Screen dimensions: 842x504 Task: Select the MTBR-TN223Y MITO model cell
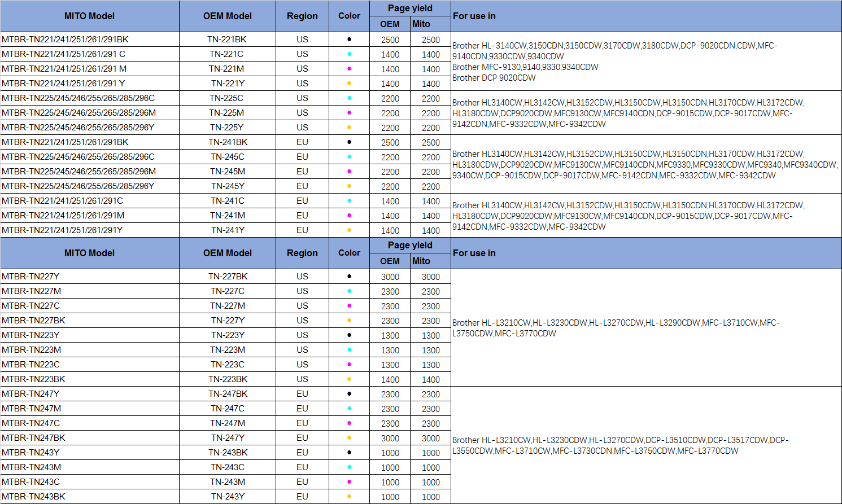point(90,335)
